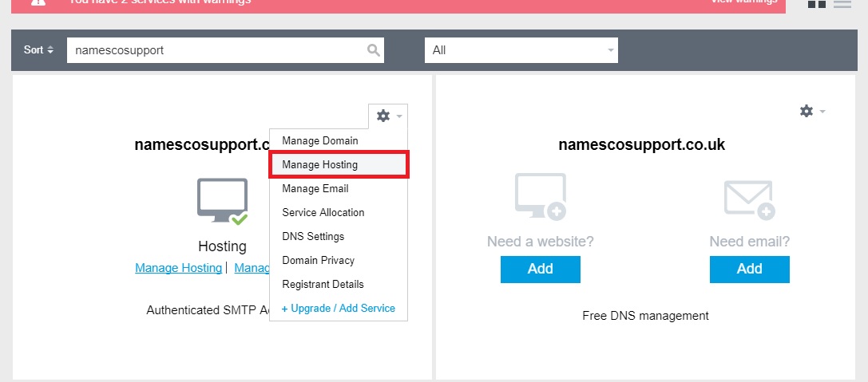Open Registrant Details from the menu
The width and height of the screenshot is (868, 382).
(323, 284)
